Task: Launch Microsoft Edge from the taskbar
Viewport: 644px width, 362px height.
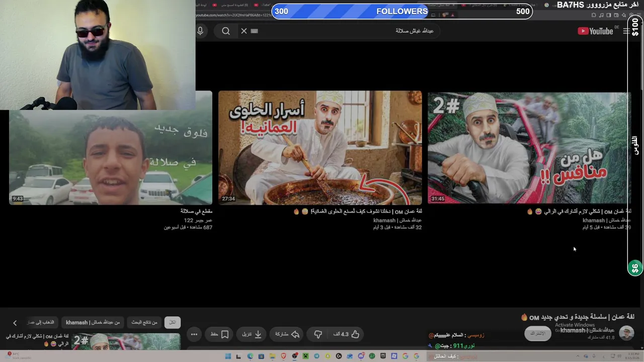Action: click(x=250, y=356)
